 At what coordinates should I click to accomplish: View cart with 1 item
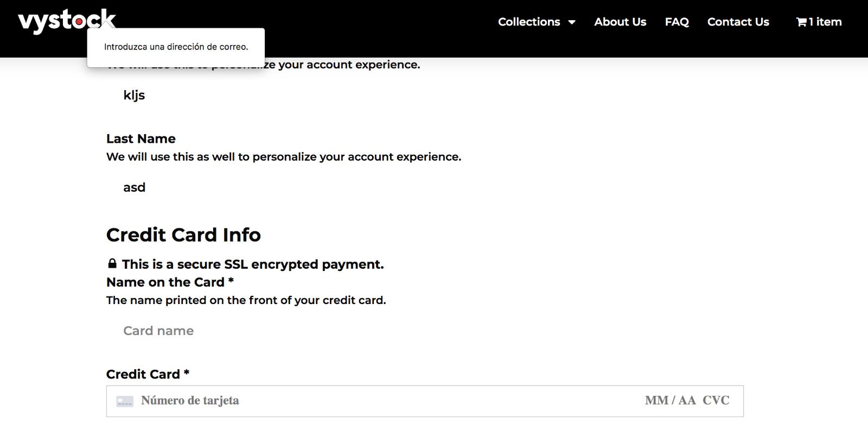(819, 22)
